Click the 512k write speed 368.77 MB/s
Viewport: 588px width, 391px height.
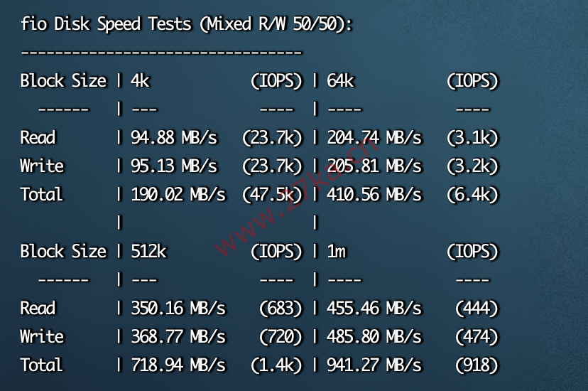click(x=178, y=336)
